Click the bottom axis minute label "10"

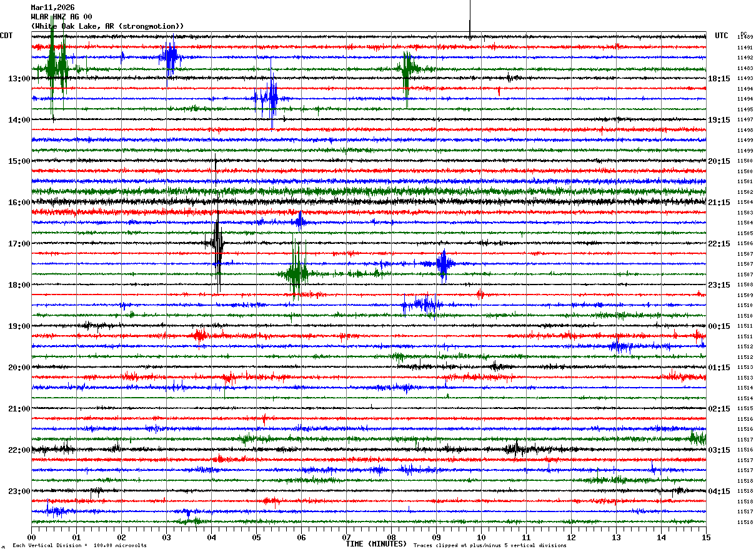(481, 537)
